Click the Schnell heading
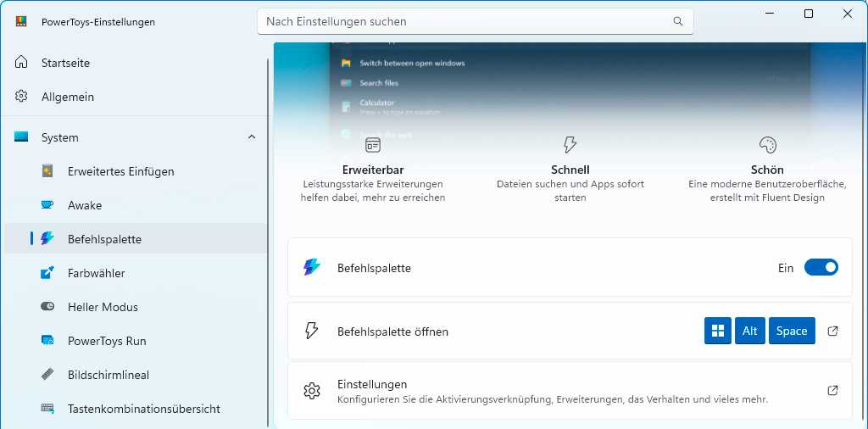Viewport: 868px width, 429px height. [x=570, y=170]
